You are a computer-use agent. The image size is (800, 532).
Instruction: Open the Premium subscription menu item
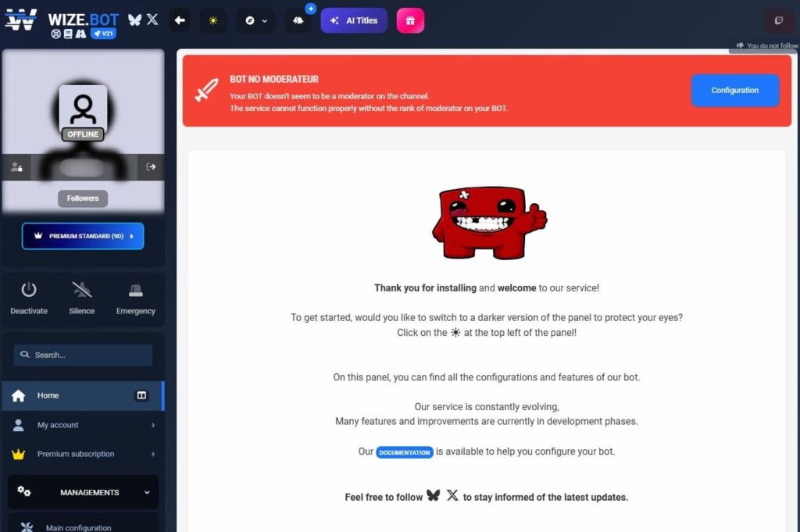tap(83, 454)
